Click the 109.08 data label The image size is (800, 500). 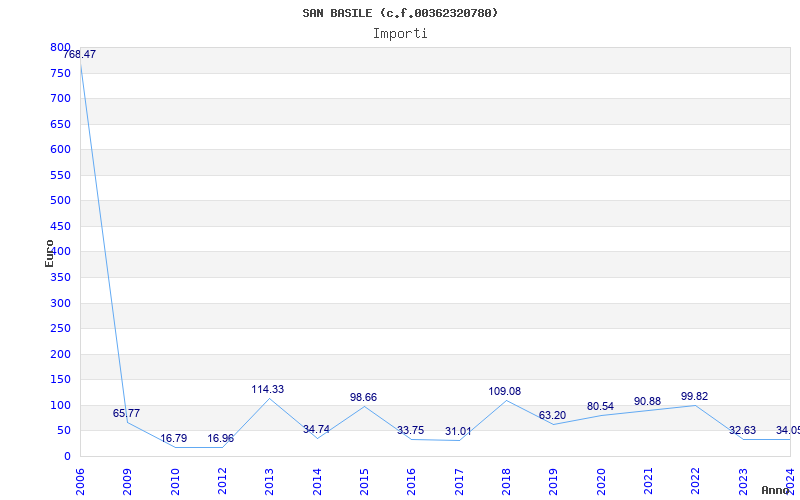[505, 391]
